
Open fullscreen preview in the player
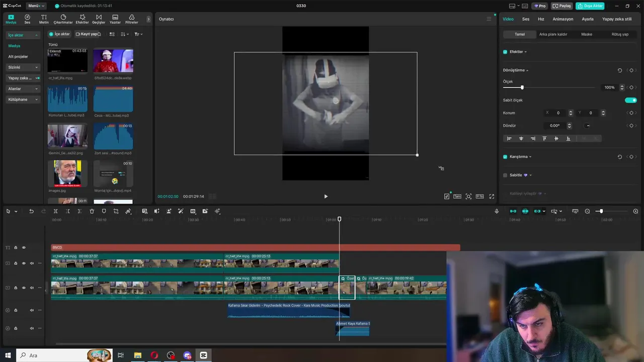coord(492,197)
